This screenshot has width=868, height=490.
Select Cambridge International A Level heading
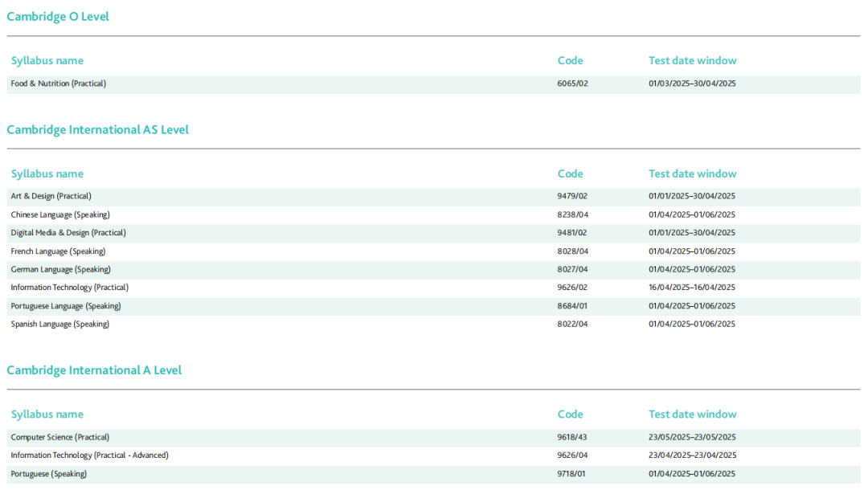coord(94,370)
